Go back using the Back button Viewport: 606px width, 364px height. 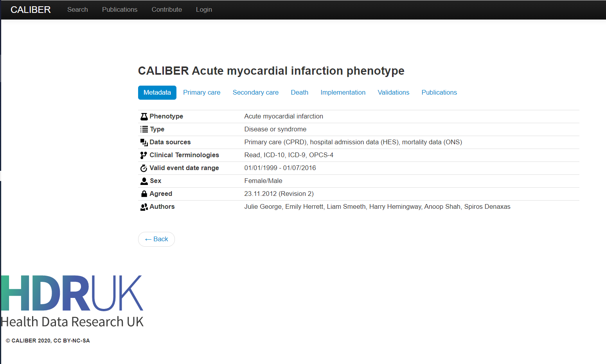[156, 239]
